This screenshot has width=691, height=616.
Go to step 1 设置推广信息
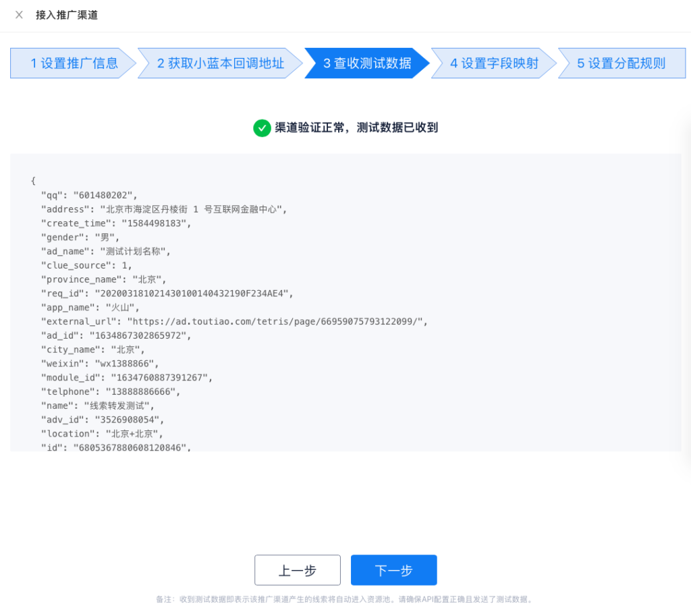(74, 63)
